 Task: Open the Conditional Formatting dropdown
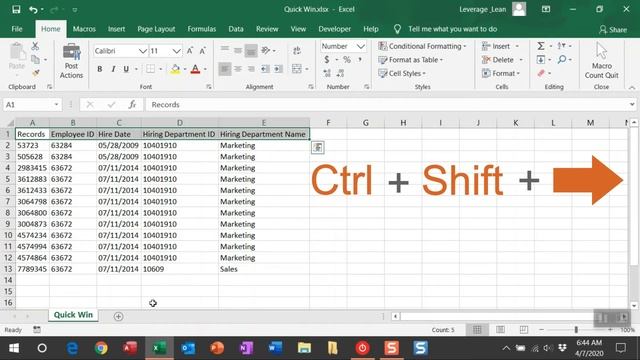coord(422,46)
